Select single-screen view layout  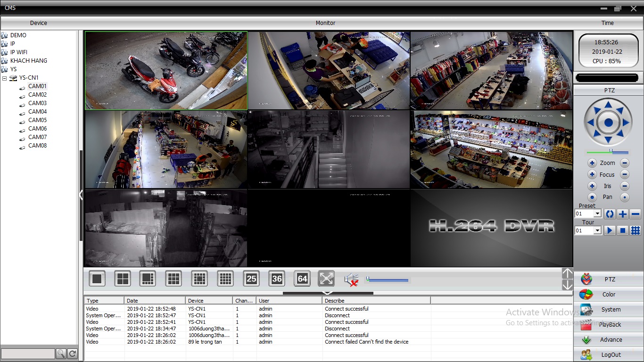point(97,279)
